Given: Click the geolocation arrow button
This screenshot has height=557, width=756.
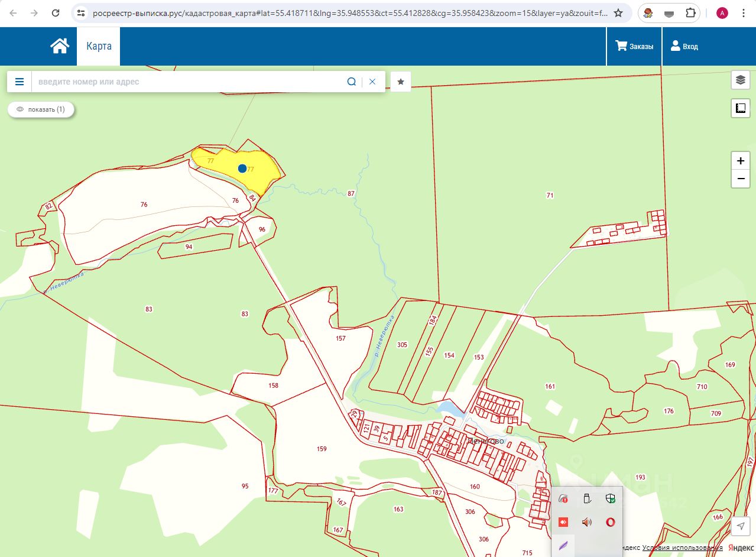Looking at the screenshot, I should tap(740, 526).
